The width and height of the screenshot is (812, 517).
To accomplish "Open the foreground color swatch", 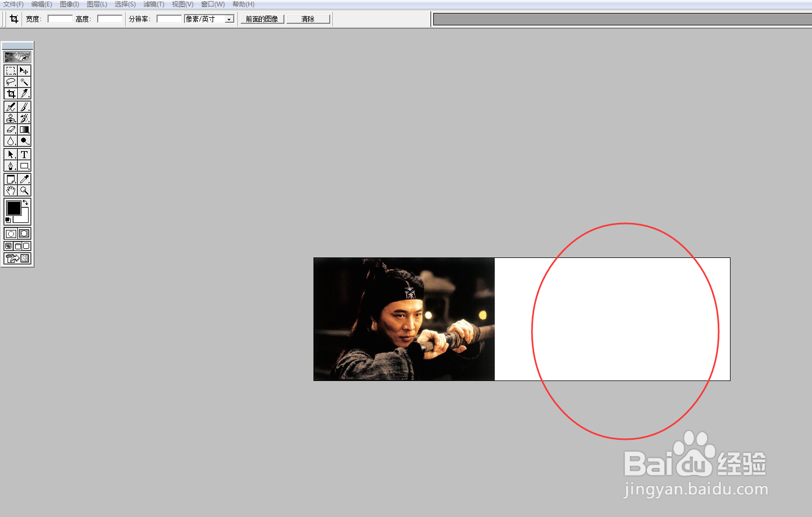I will pyautogui.click(x=13, y=208).
